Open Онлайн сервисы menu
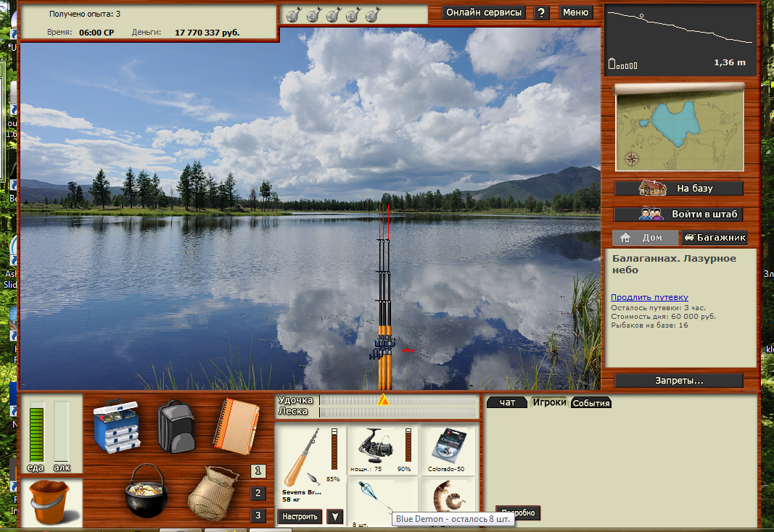The width and height of the screenshot is (774, 532). pos(484,12)
